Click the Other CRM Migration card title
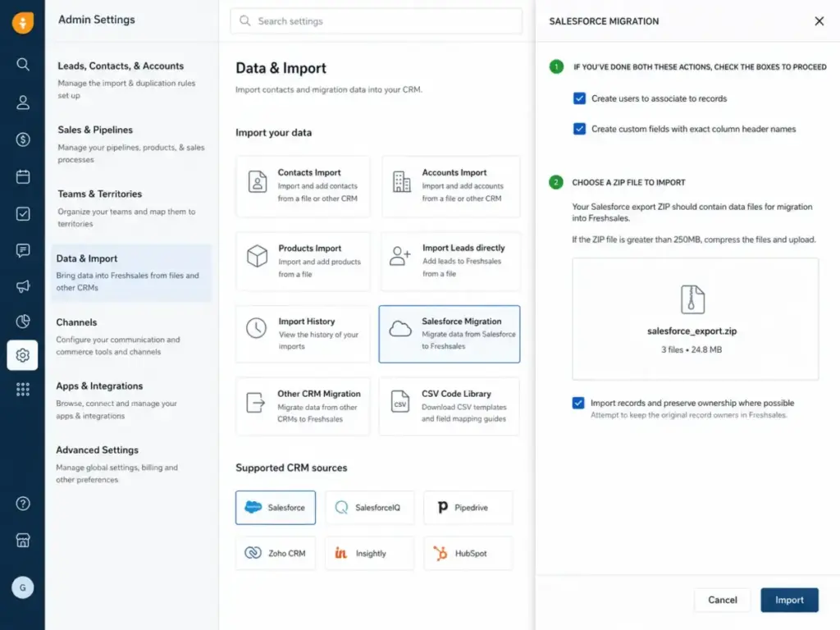This screenshot has height=630, width=840. click(x=319, y=394)
